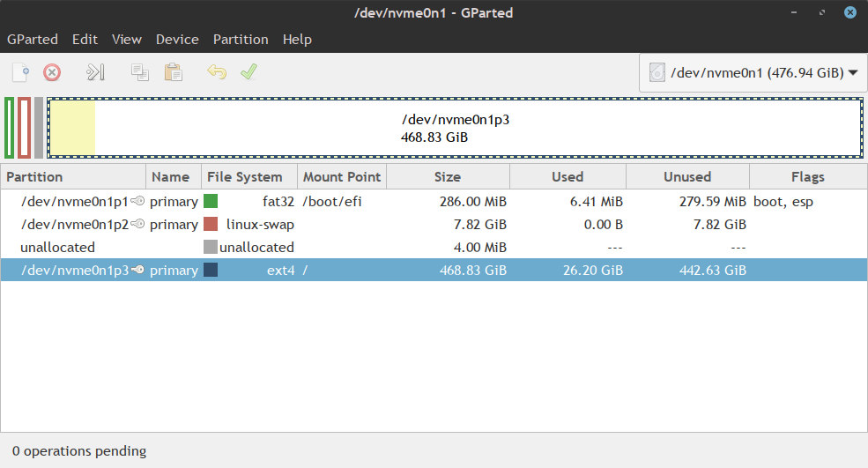Open the Partition menu
Viewport: 868px width, 468px height.
click(241, 40)
